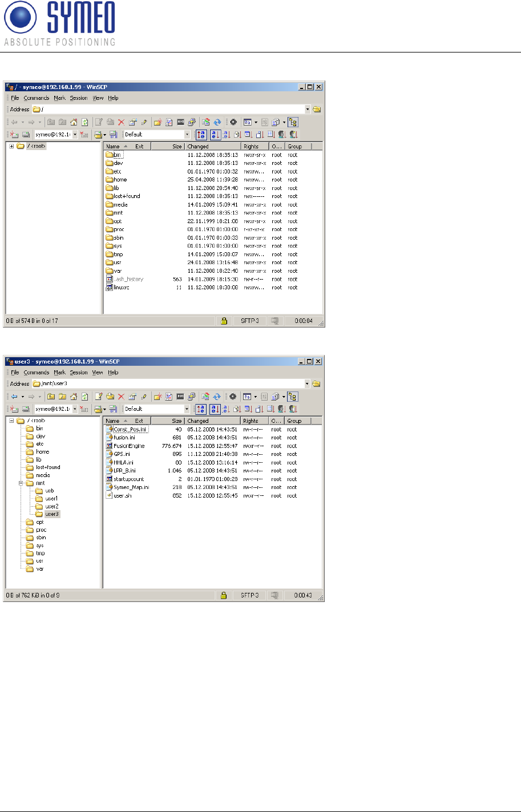The width and height of the screenshot is (521, 812).
Task: Sort by Changed column header in upper window
Action: (213, 147)
